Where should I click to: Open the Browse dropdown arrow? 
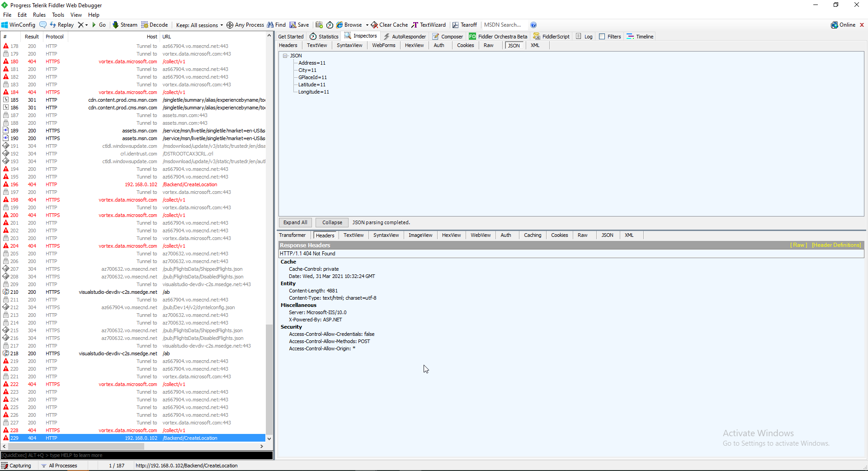point(367,25)
